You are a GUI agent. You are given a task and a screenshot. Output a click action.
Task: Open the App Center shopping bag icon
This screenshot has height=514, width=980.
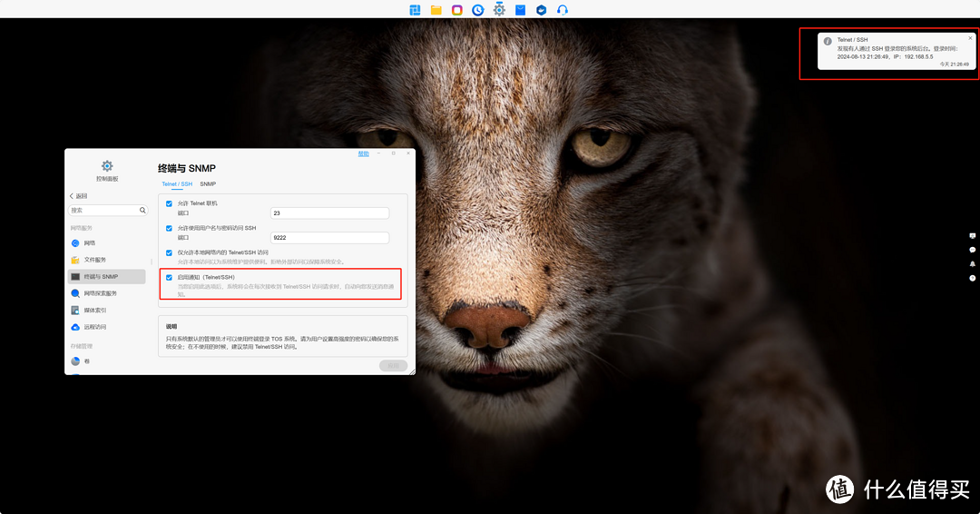click(x=520, y=10)
